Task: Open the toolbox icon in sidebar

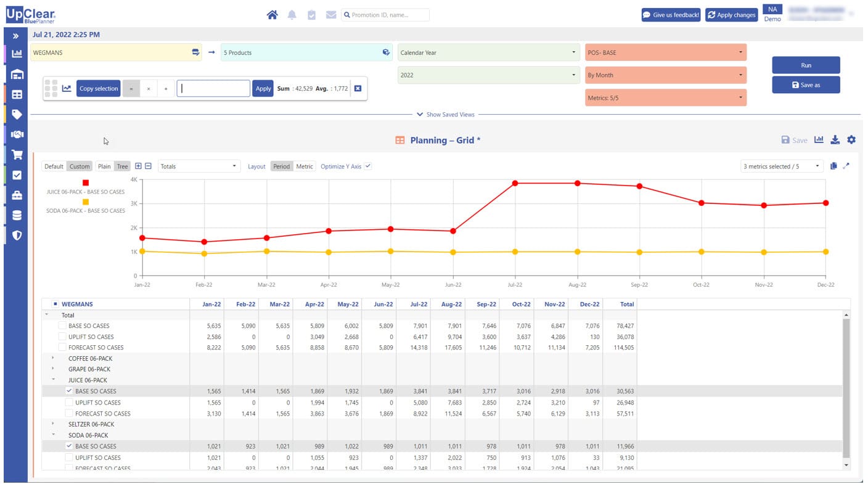Action: (x=17, y=195)
